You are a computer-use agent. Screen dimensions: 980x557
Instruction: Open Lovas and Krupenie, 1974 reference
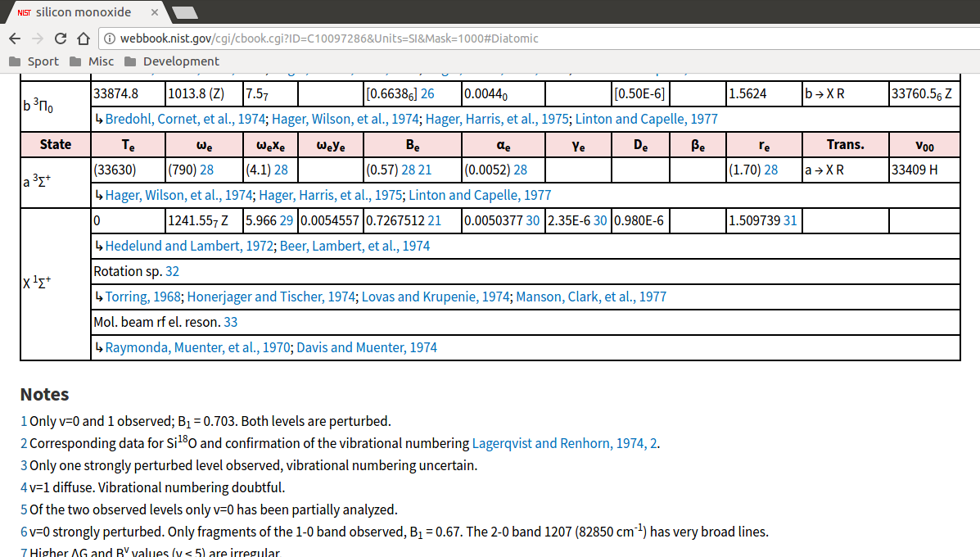coord(436,297)
